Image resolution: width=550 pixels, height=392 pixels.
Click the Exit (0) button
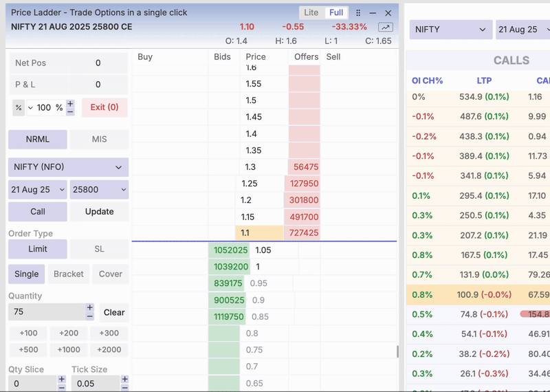(x=104, y=107)
